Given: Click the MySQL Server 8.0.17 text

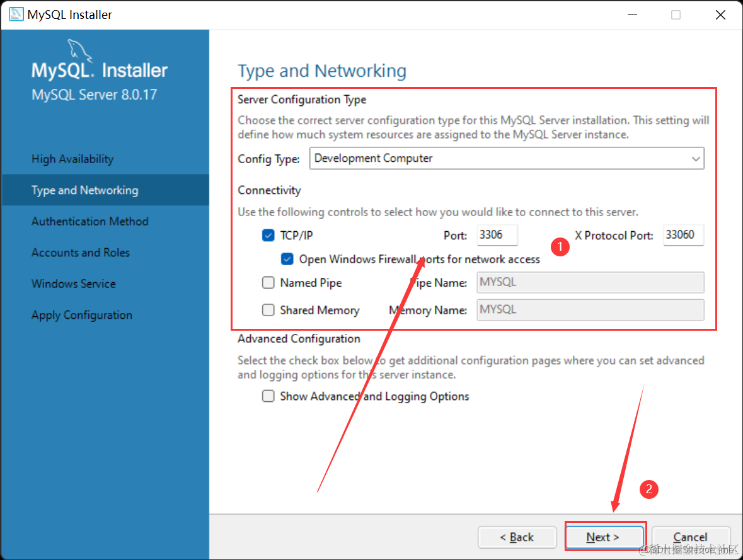Looking at the screenshot, I should point(95,94).
